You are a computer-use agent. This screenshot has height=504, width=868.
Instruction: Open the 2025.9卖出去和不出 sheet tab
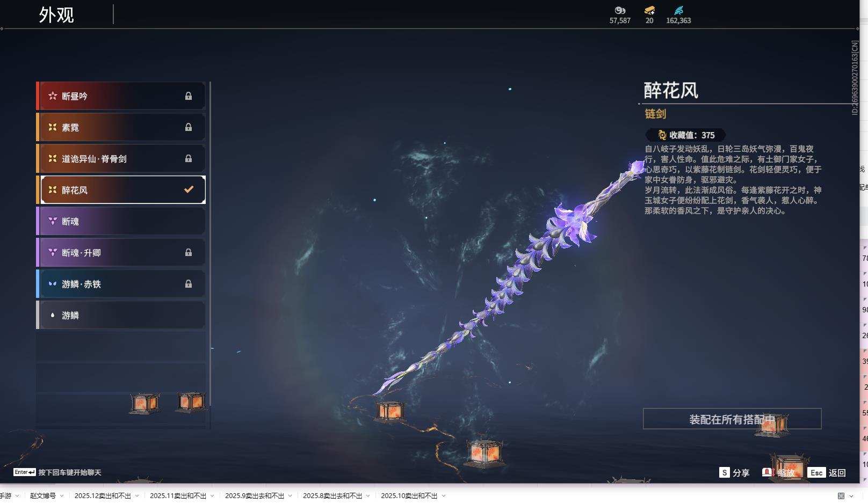coord(255,496)
